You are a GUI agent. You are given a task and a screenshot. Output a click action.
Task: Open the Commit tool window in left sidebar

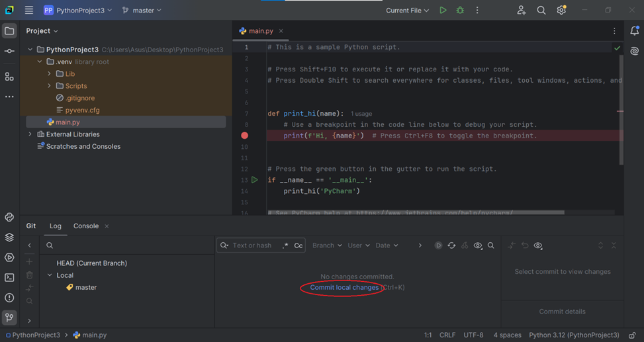tap(9, 51)
